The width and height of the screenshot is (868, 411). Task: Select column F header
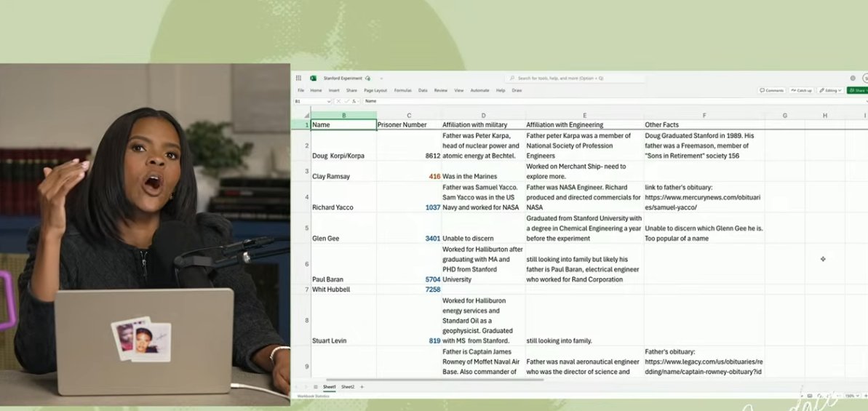click(x=704, y=115)
